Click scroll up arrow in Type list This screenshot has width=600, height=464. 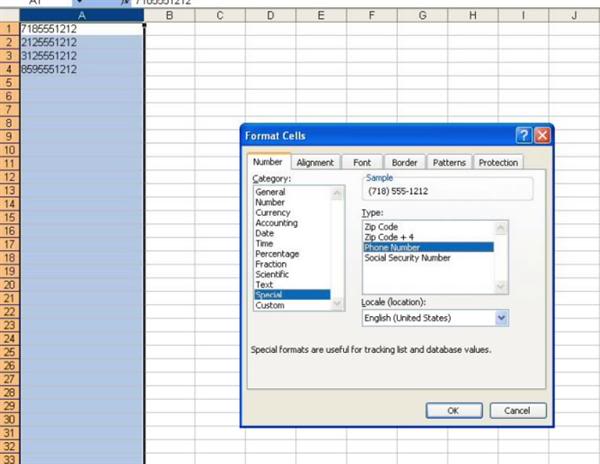502,227
